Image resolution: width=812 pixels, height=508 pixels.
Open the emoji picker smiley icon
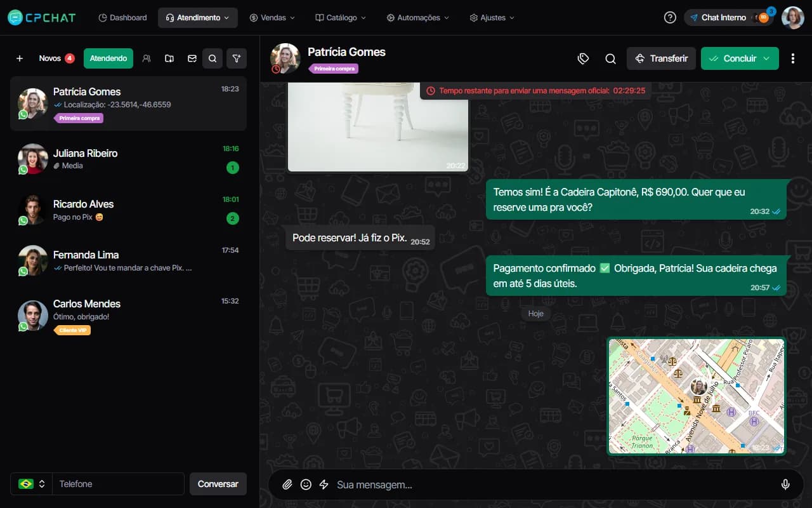point(306,485)
